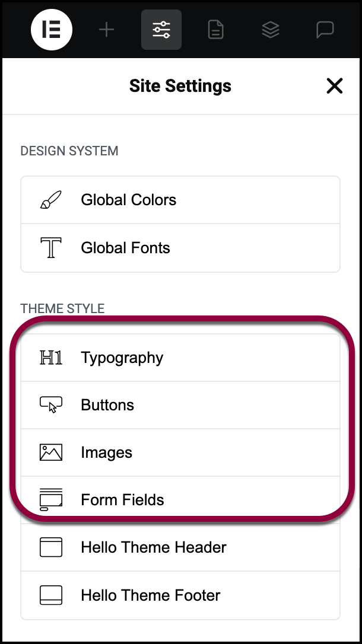Open Images theme style

180,452
